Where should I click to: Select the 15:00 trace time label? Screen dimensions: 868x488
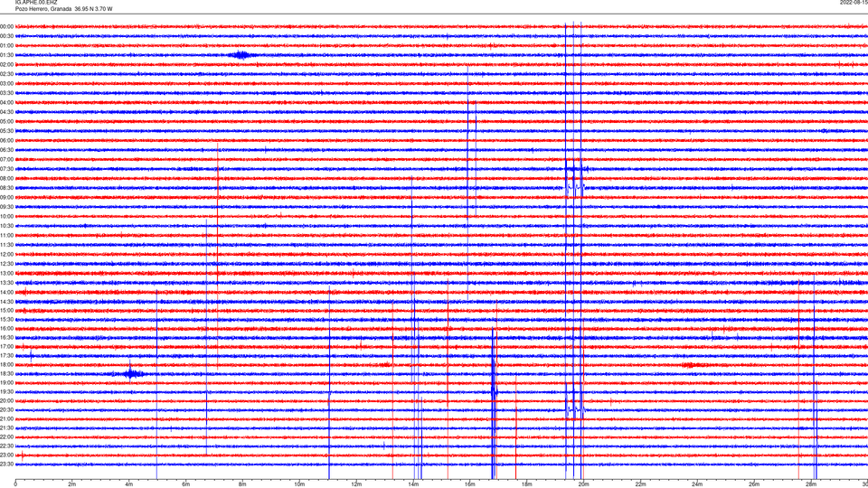7,311
